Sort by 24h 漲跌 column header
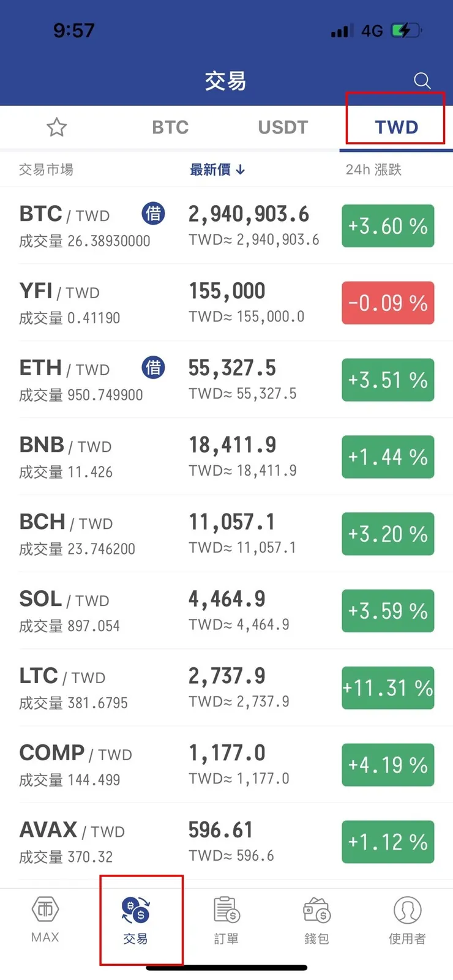453x980 pixels. (x=373, y=170)
